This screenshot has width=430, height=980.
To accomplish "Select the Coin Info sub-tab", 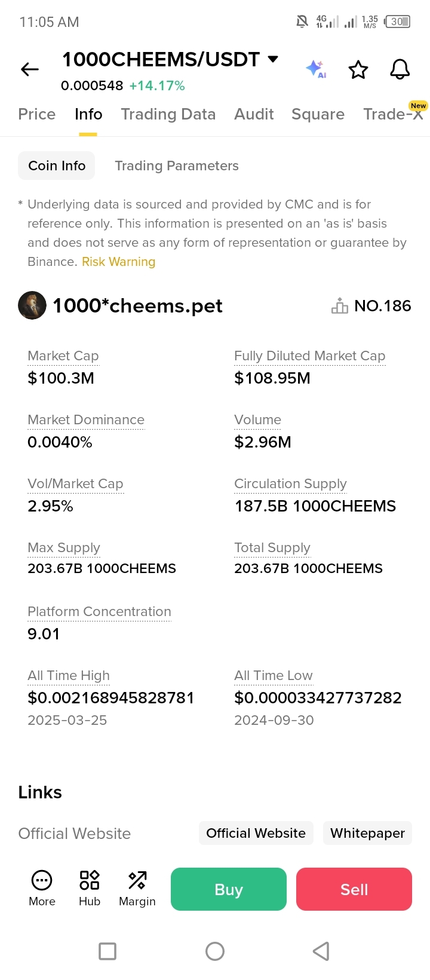I will [57, 166].
